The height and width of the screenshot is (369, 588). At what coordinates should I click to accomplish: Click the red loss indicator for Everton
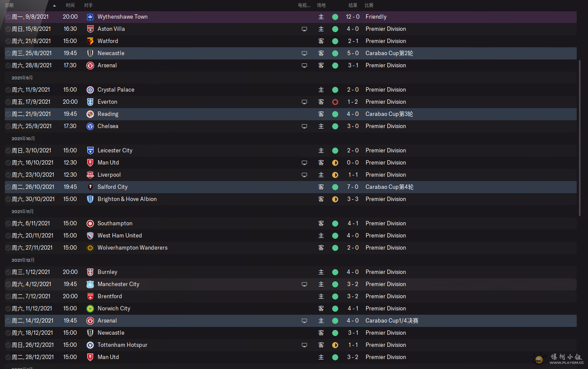point(335,102)
